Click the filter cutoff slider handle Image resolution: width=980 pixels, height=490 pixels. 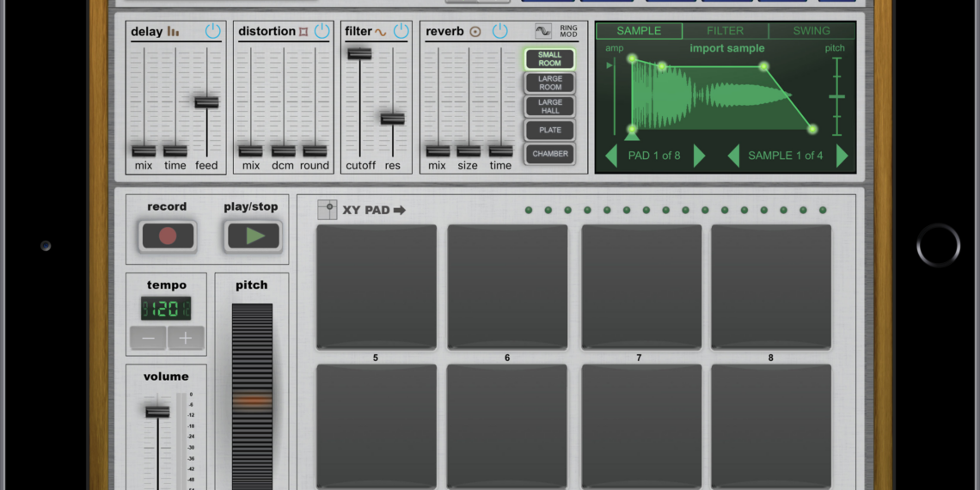point(359,53)
